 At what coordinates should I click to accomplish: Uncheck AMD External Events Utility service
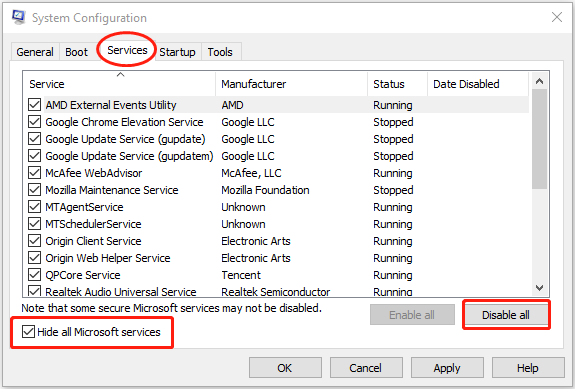tap(34, 105)
